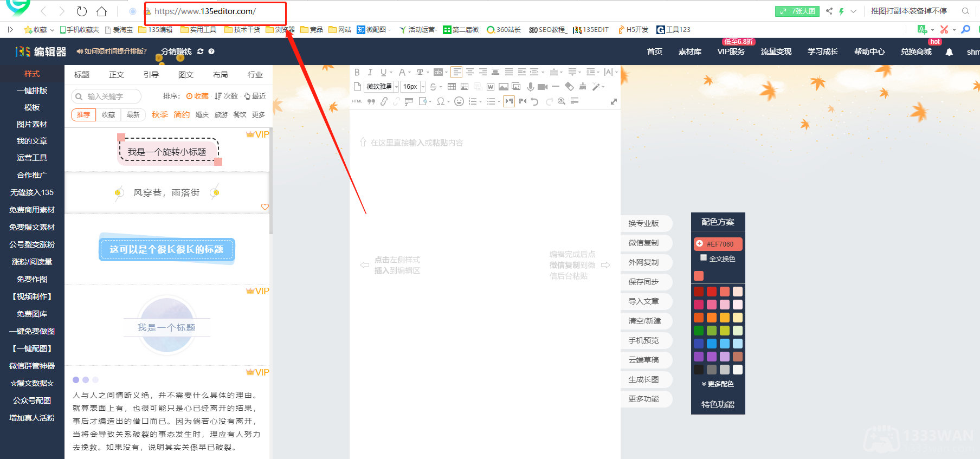Undo the last edit
This screenshot has height=459, width=980.
[535, 101]
